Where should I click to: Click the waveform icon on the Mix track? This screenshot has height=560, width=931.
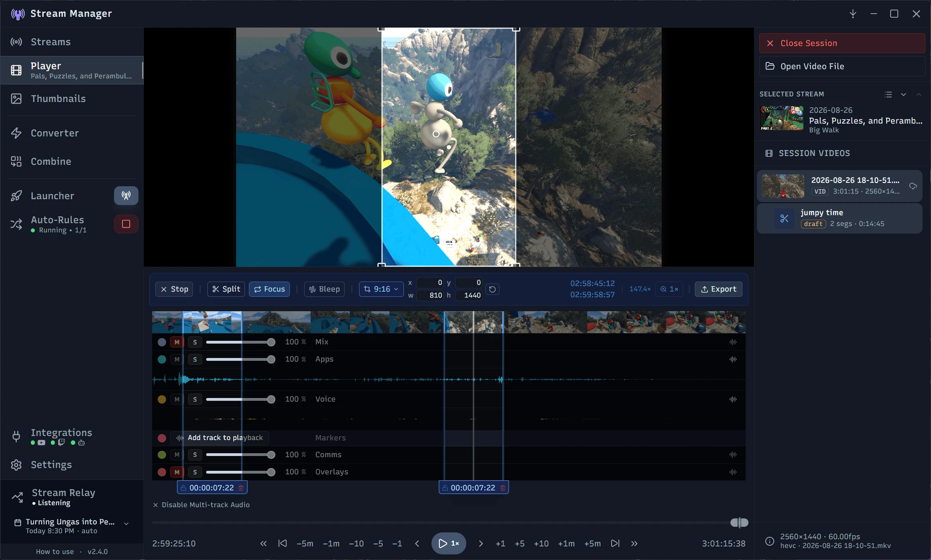[733, 342]
